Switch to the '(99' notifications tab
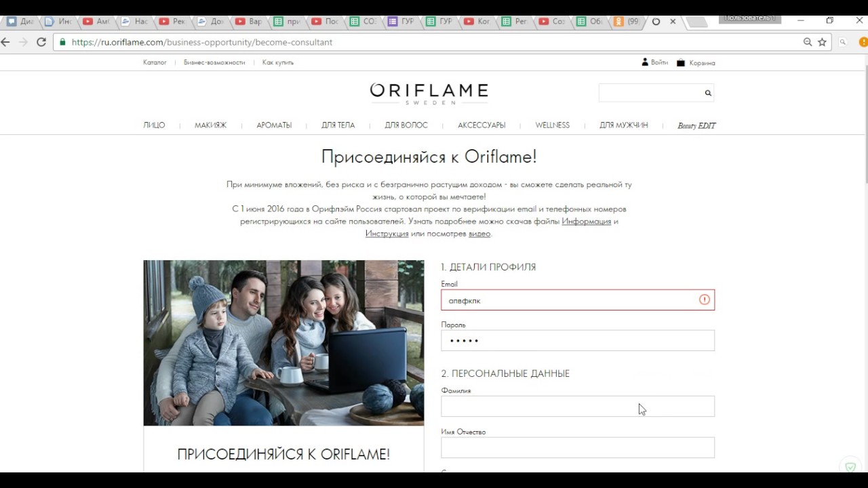 click(x=627, y=22)
